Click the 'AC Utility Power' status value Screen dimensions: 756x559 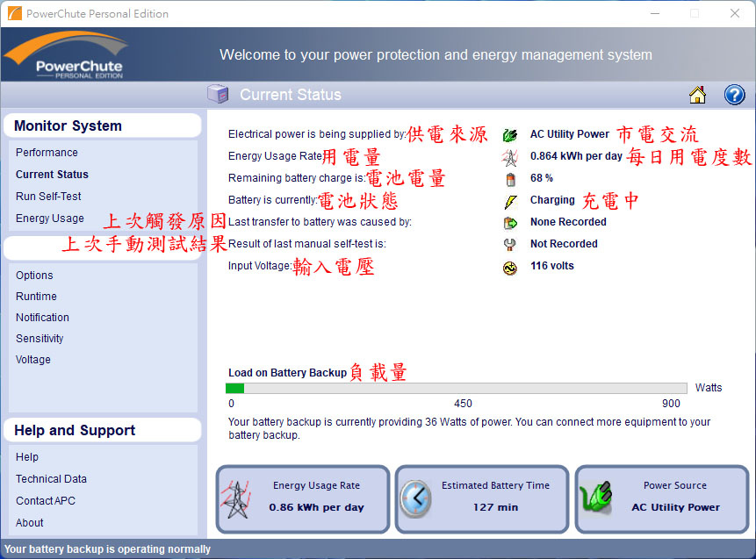569,134
